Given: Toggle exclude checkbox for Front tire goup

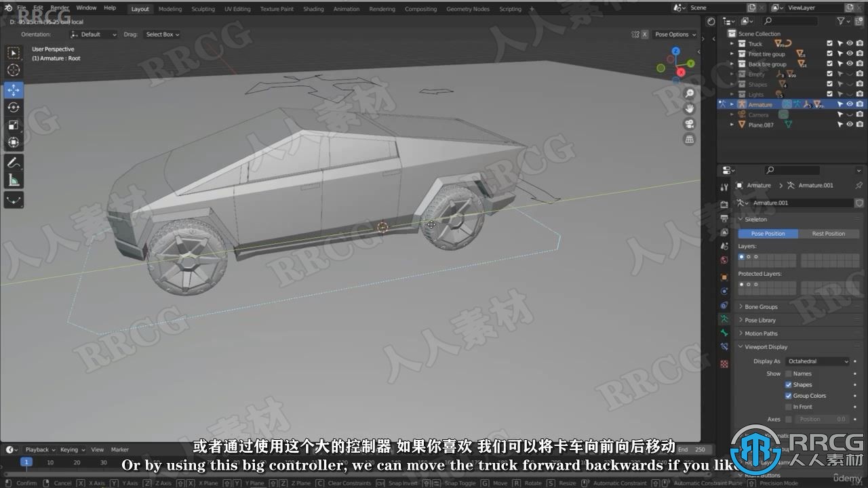Looking at the screenshot, I should click(x=829, y=54).
